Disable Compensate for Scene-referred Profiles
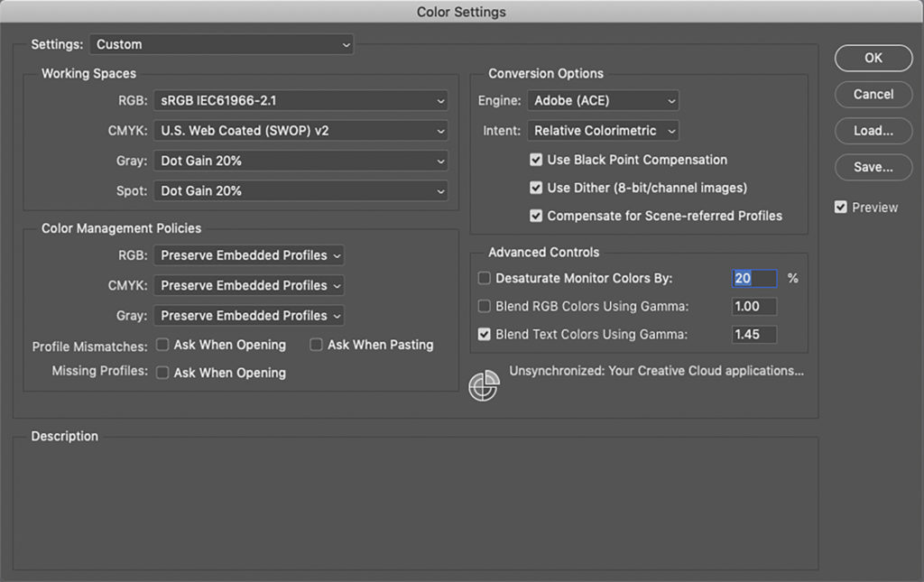The height and width of the screenshot is (582, 924). (536, 216)
